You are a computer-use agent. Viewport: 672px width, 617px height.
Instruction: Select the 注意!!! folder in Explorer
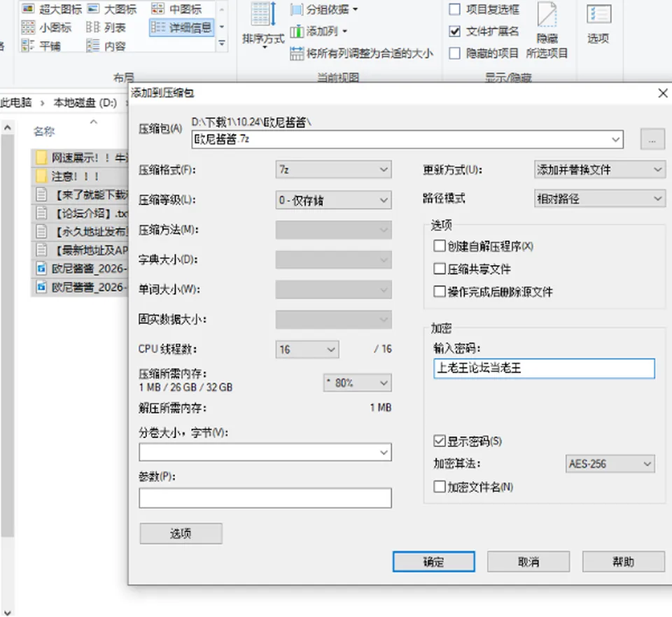[80, 176]
